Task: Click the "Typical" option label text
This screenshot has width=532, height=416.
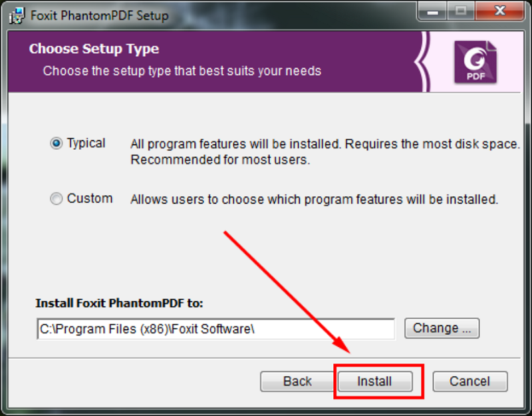Action: coord(86,143)
